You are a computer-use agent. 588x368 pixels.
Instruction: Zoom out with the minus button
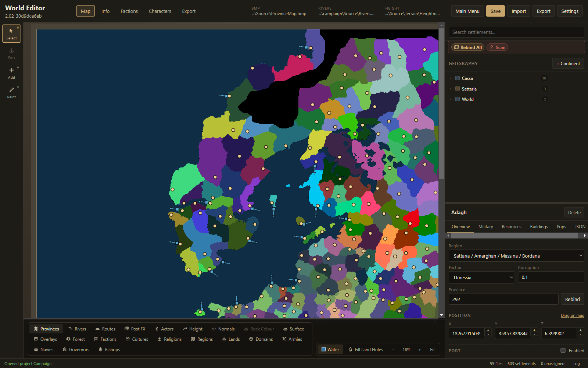point(393,350)
